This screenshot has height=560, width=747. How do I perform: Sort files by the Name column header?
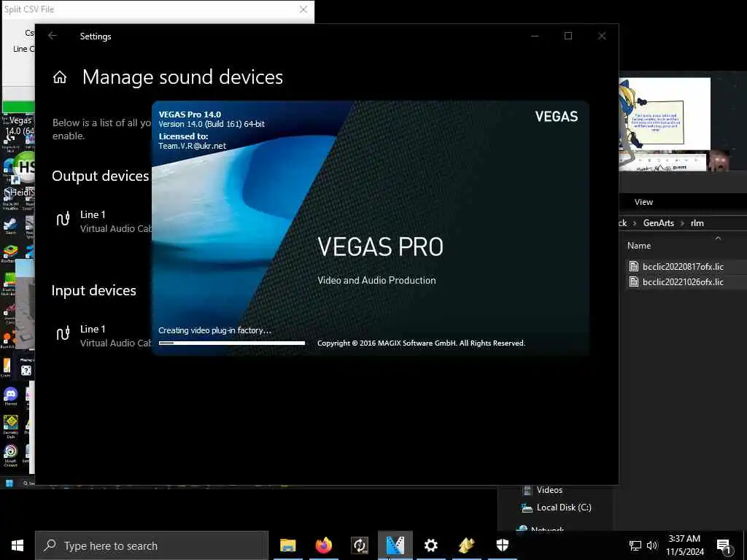coord(639,246)
